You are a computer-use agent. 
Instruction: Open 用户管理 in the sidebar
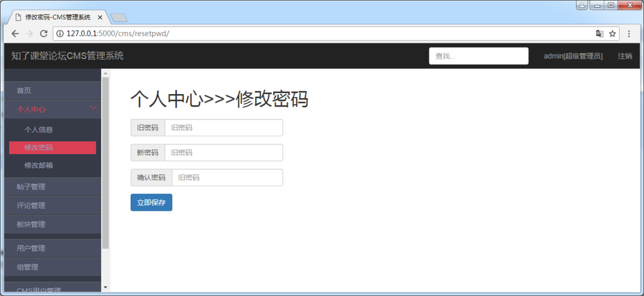coord(53,249)
